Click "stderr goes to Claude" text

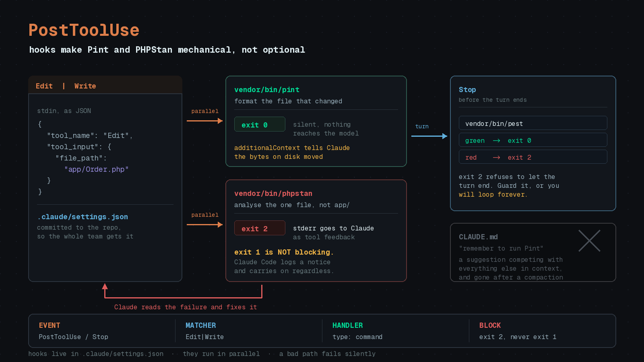click(x=333, y=228)
